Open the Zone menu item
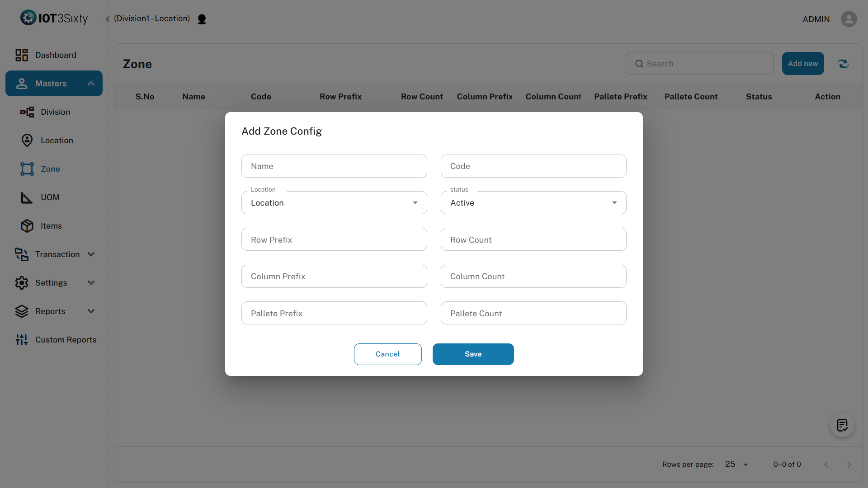868x488 pixels. (50, 169)
